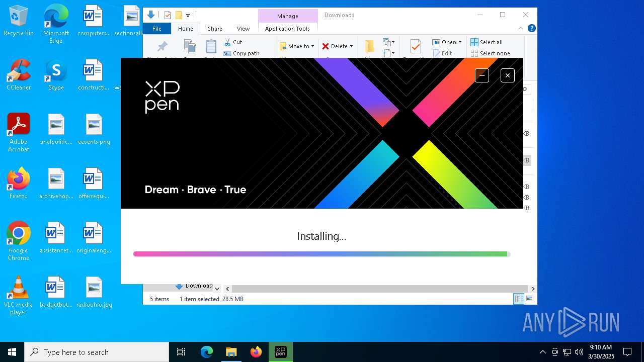
Task: Click the Paste clipboard icon
Action: pyautogui.click(x=211, y=47)
